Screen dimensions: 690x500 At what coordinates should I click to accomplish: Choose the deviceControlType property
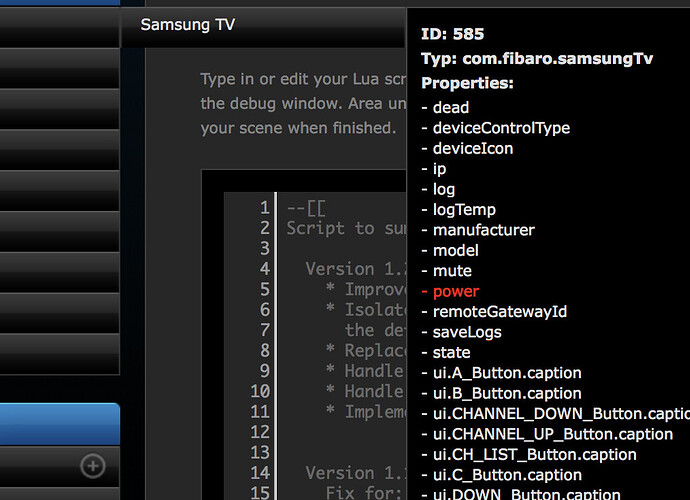coord(501,128)
